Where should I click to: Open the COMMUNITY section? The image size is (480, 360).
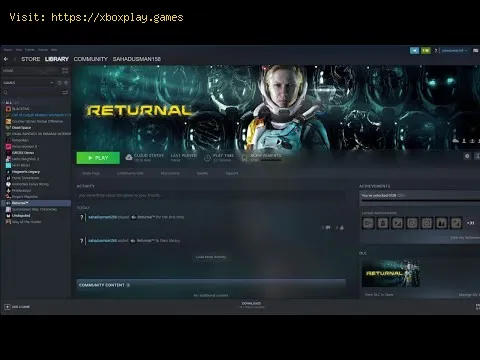[x=91, y=59]
